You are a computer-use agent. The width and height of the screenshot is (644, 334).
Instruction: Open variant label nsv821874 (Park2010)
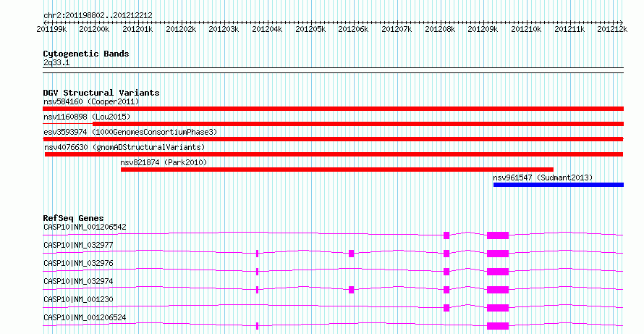pyautogui.click(x=164, y=162)
